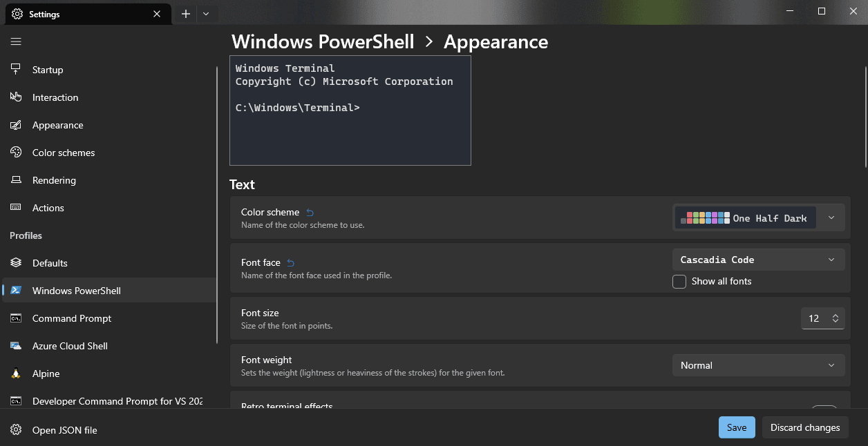Click Discard changes

(x=804, y=427)
